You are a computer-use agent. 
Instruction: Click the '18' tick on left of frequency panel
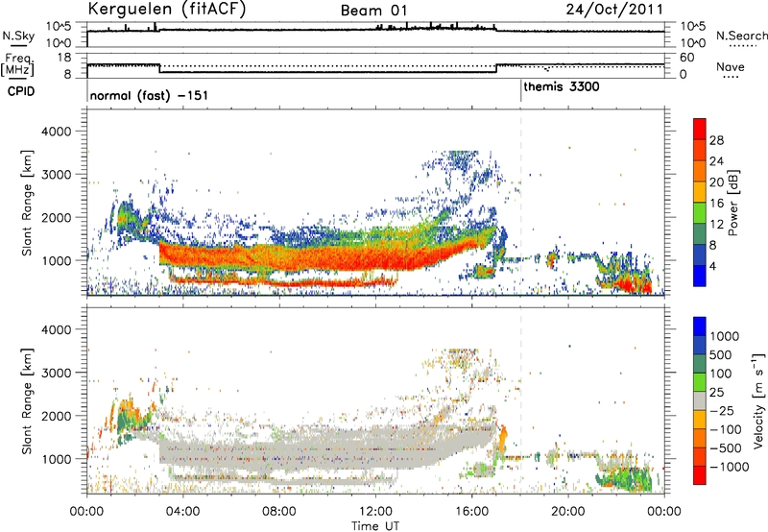pos(64,58)
